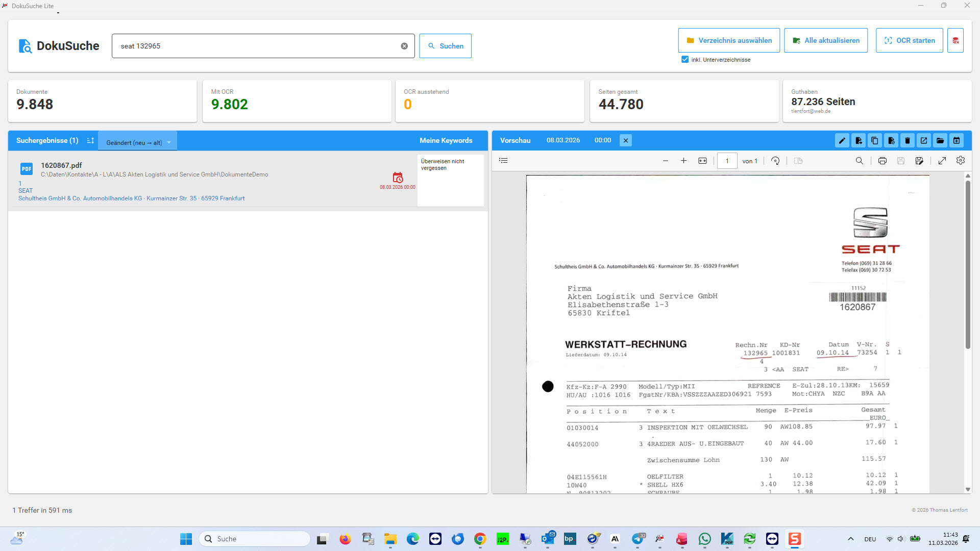This screenshot has height=551, width=980.
Task: Open document in external window icon
Action: 924,140
